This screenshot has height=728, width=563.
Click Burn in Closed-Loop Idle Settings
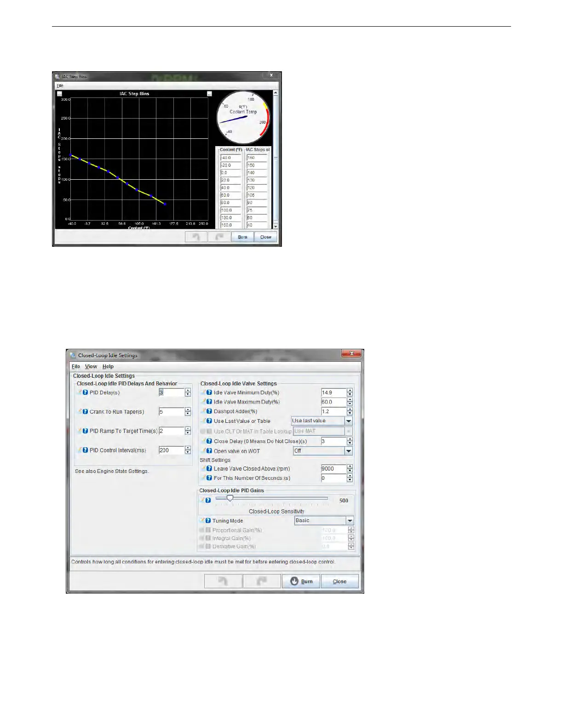pyautogui.click(x=301, y=581)
